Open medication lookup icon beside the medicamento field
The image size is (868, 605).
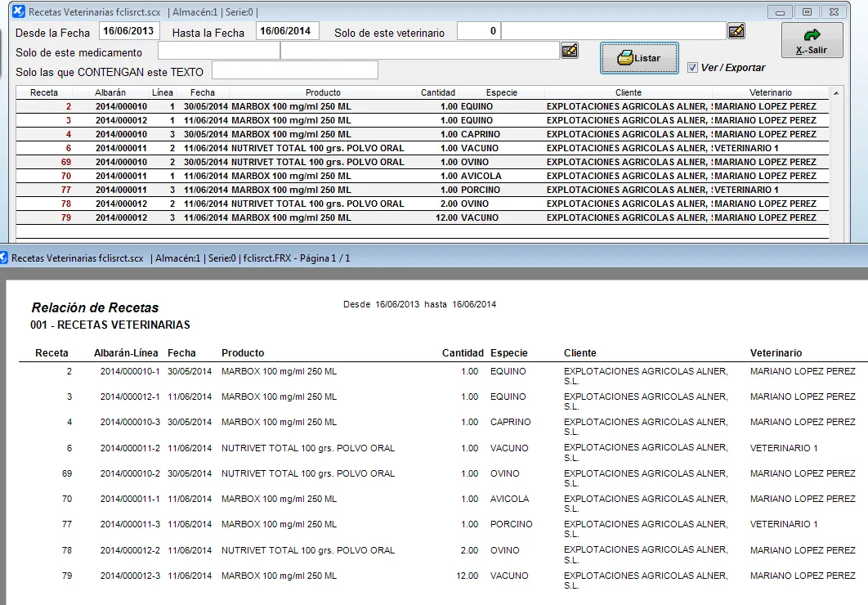570,51
